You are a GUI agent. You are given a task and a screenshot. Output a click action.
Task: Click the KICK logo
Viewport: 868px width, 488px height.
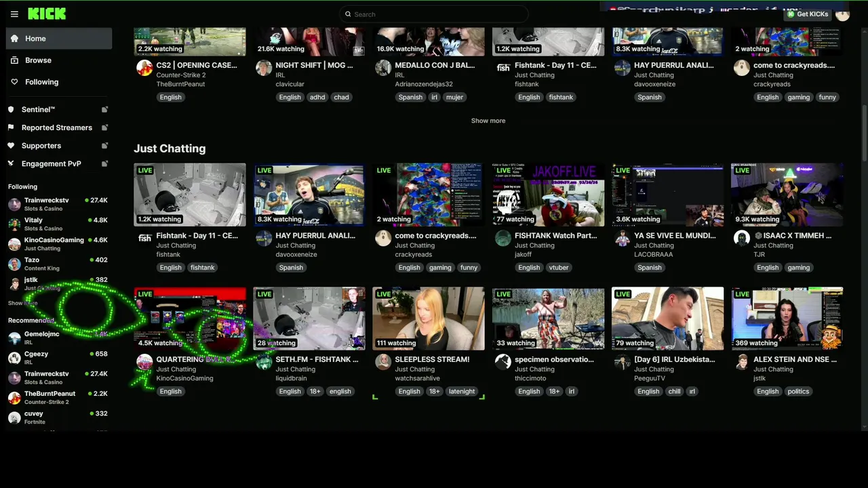[47, 14]
